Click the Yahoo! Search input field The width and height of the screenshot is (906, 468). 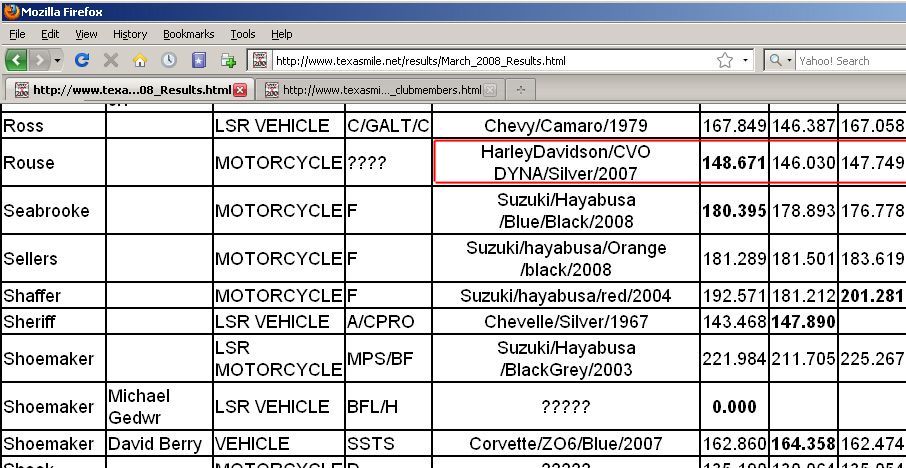(848, 60)
